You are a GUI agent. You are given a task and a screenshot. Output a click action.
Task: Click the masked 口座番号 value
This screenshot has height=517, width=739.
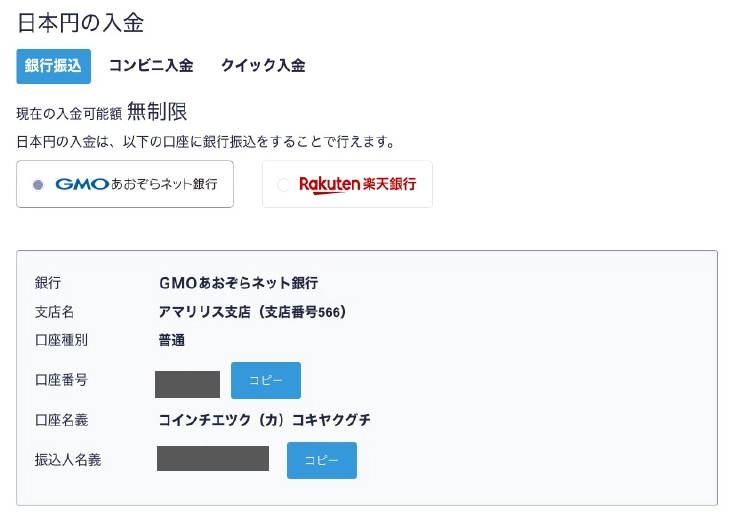[188, 384]
